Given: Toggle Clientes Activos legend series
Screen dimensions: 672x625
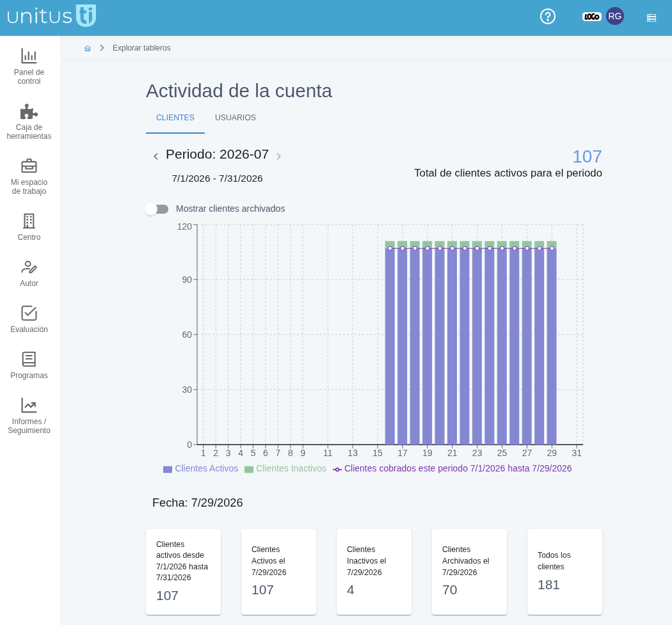Looking at the screenshot, I should (200, 469).
